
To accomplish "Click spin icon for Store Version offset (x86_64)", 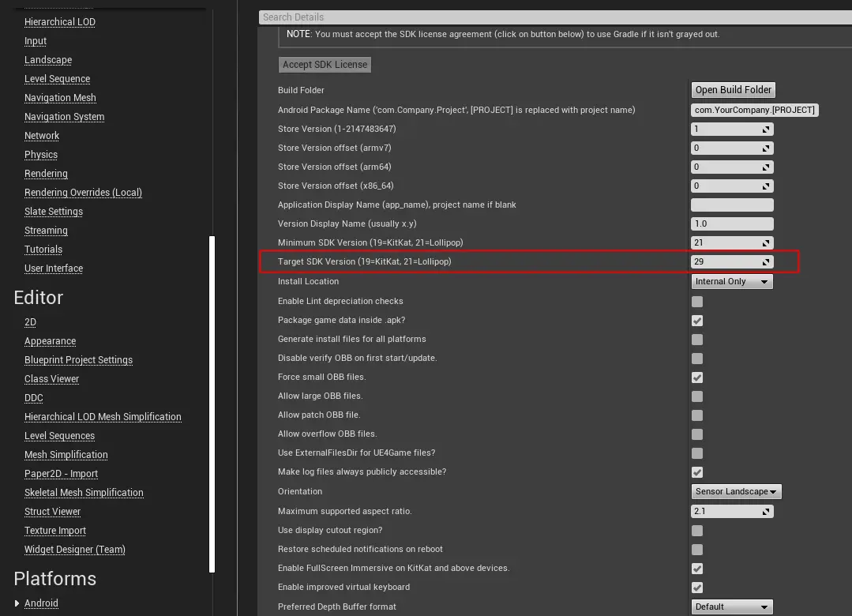I will pyautogui.click(x=766, y=186).
